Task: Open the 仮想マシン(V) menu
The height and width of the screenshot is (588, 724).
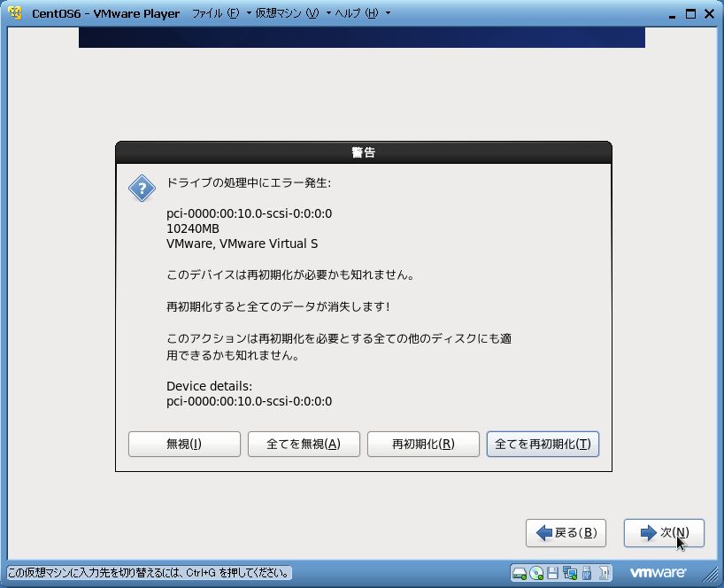Action: point(287,13)
